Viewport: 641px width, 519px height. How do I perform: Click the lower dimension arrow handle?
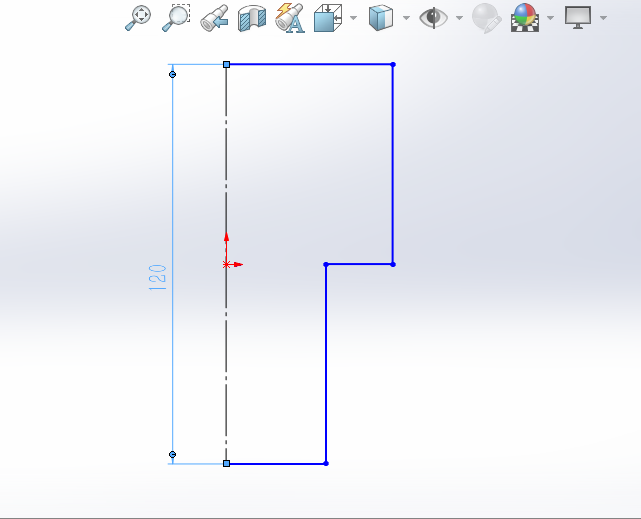[173, 454]
